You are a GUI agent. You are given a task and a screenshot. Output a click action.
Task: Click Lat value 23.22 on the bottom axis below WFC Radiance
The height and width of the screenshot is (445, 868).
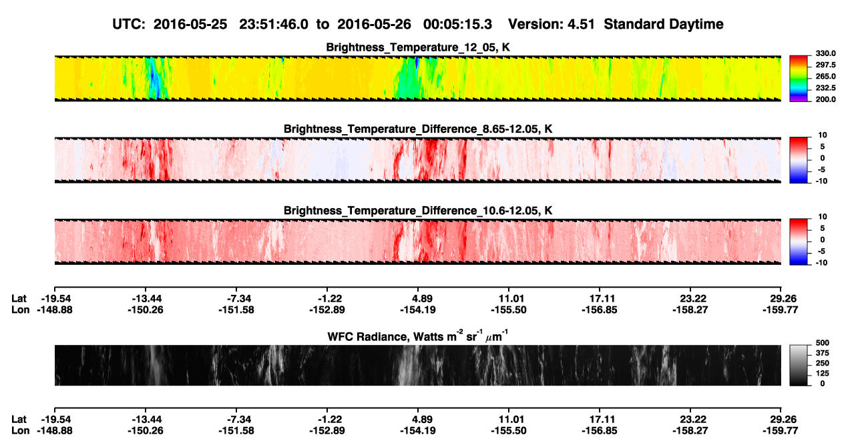690,419
